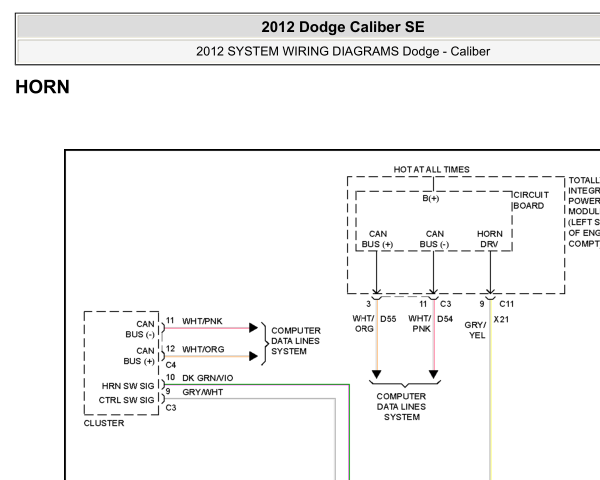Viewport: 600px width, 480px height.
Task: Click the down arrowhead on the D55 wire
Action: [377, 374]
